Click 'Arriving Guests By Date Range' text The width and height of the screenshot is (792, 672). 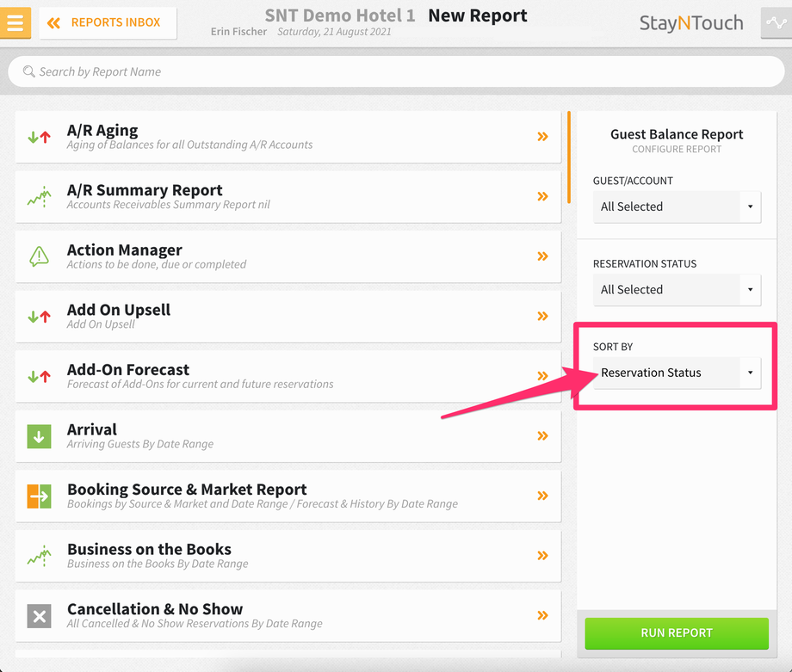coord(140,444)
